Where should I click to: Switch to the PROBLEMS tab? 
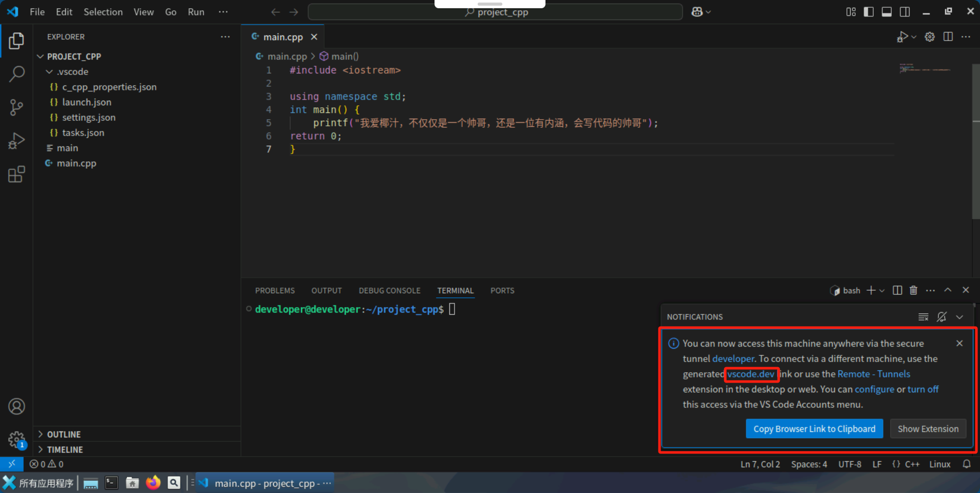pos(275,290)
